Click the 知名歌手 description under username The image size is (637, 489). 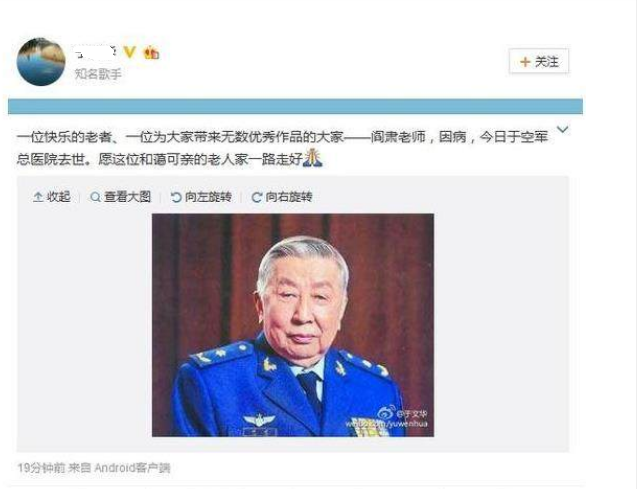click(x=98, y=74)
